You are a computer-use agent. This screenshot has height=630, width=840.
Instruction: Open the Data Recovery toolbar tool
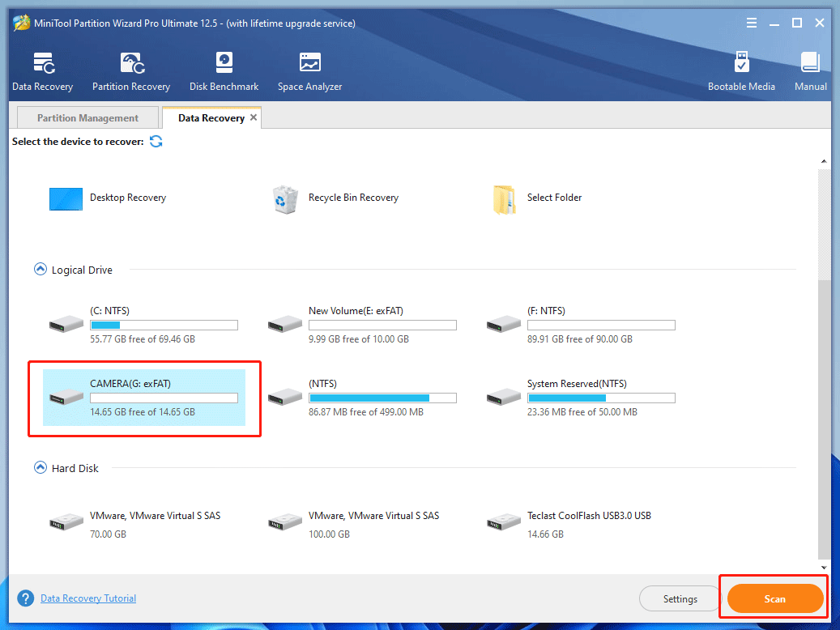tap(42, 72)
